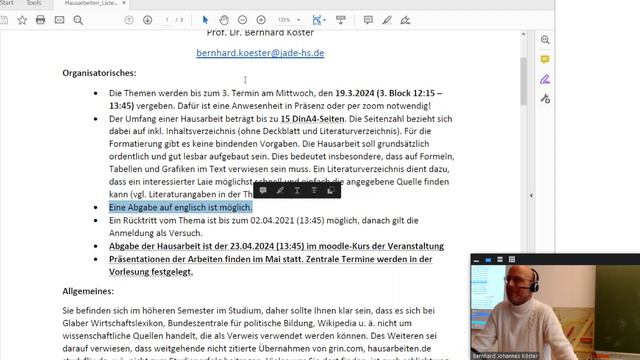Open search tool in right pane
This screenshot has width=640, height=360.
coord(545,40)
